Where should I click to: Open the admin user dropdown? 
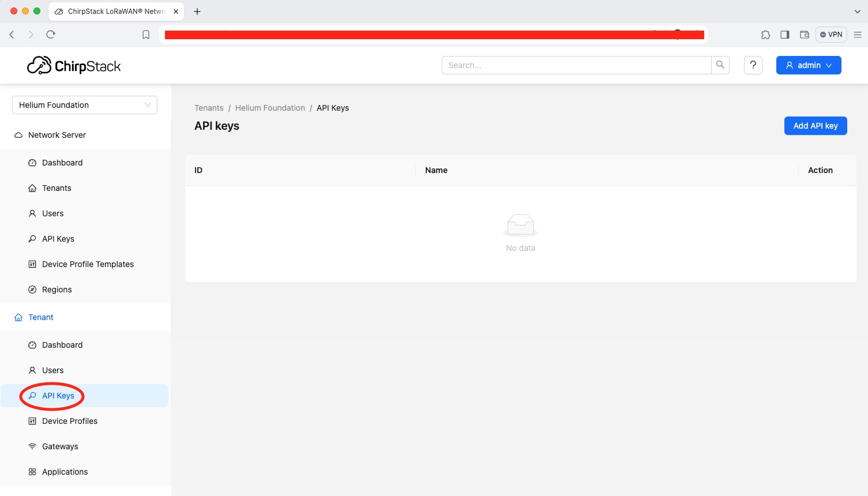[x=809, y=65]
